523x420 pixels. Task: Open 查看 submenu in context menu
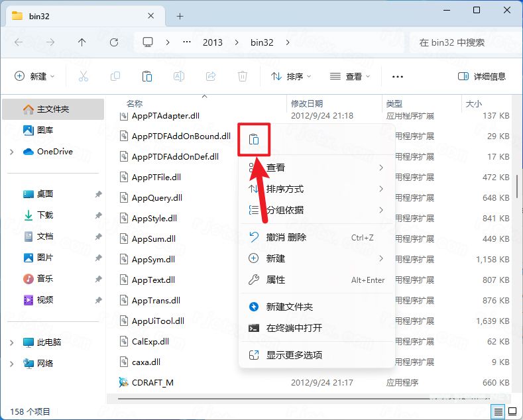pos(317,168)
